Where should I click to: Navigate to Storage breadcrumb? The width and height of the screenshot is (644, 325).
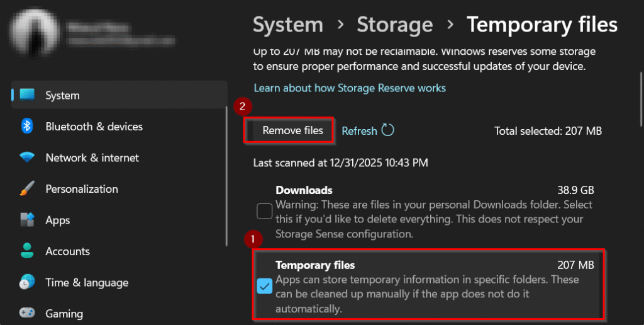[395, 25]
